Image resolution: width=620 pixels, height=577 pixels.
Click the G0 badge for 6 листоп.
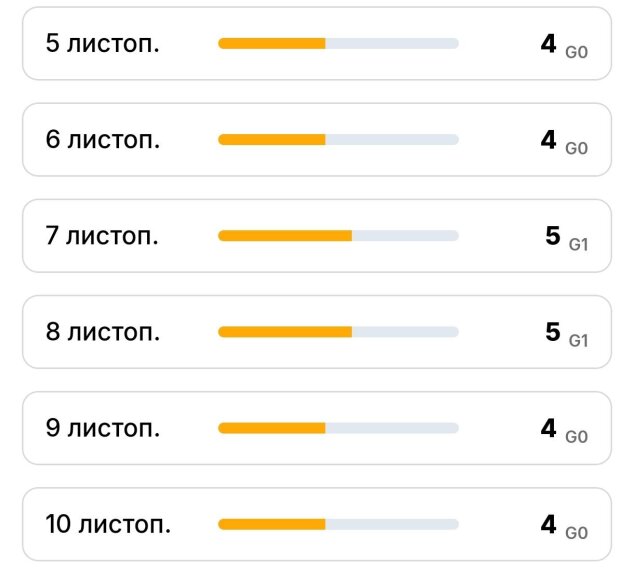(x=576, y=148)
